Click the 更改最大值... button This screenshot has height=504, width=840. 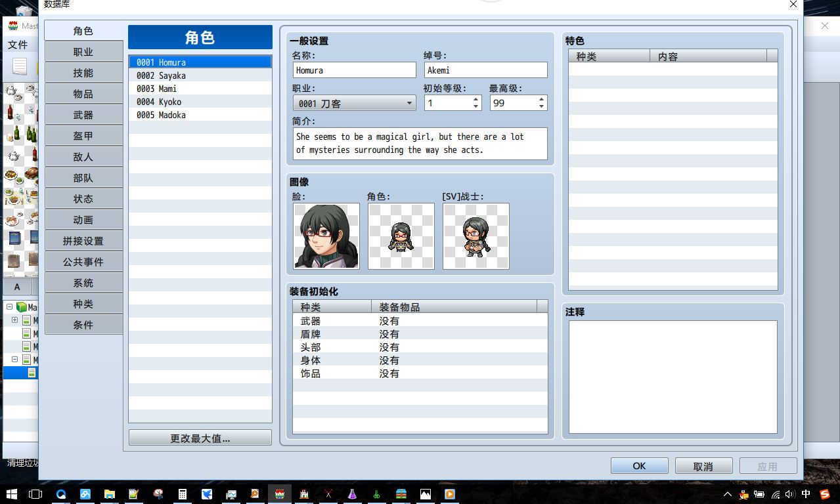click(200, 438)
